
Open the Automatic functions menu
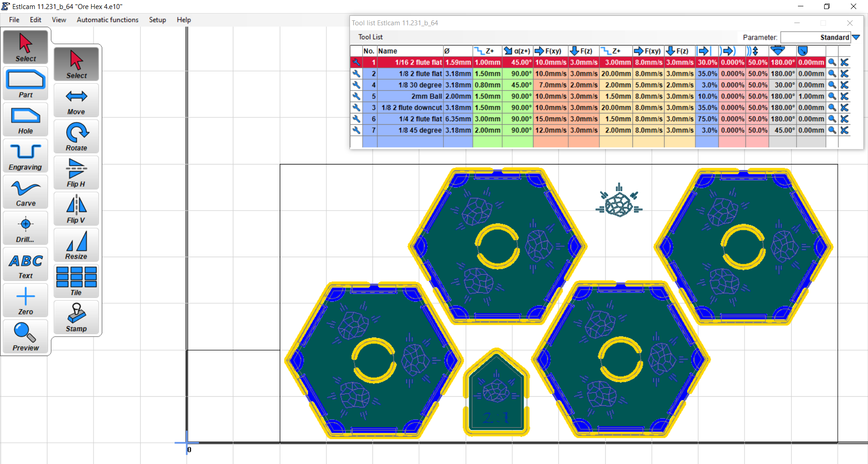[108, 20]
